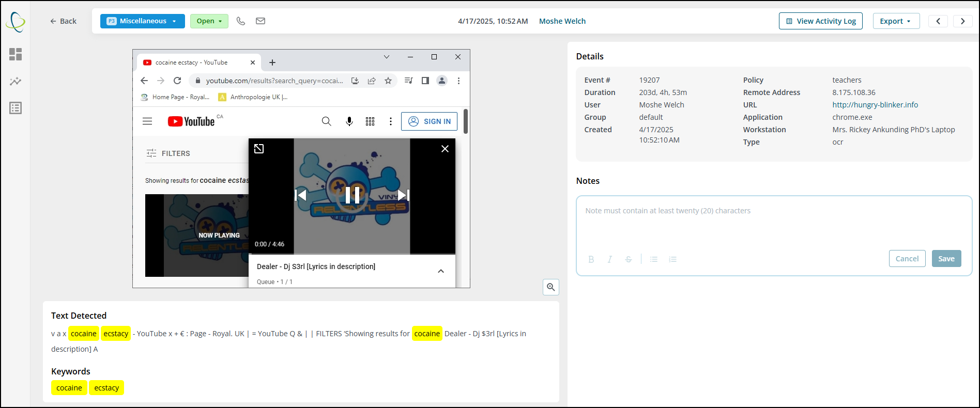
Task: Click the phone call icon
Action: click(241, 21)
